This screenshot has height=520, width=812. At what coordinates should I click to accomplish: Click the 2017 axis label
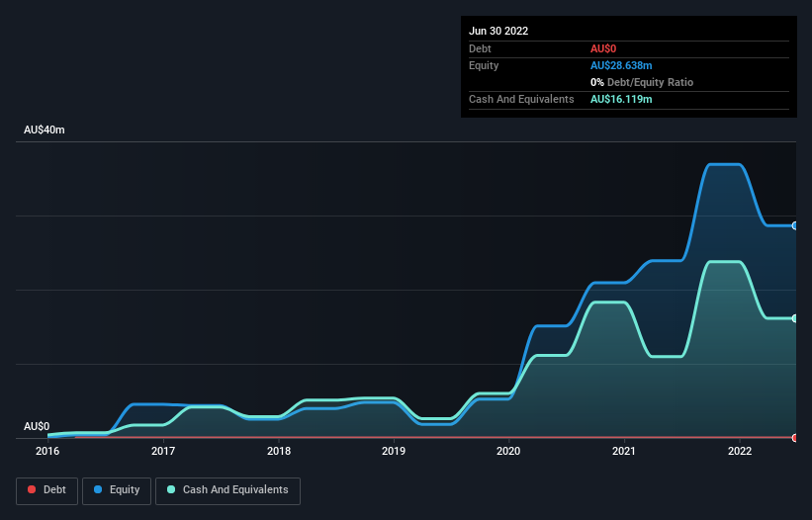[163, 451]
